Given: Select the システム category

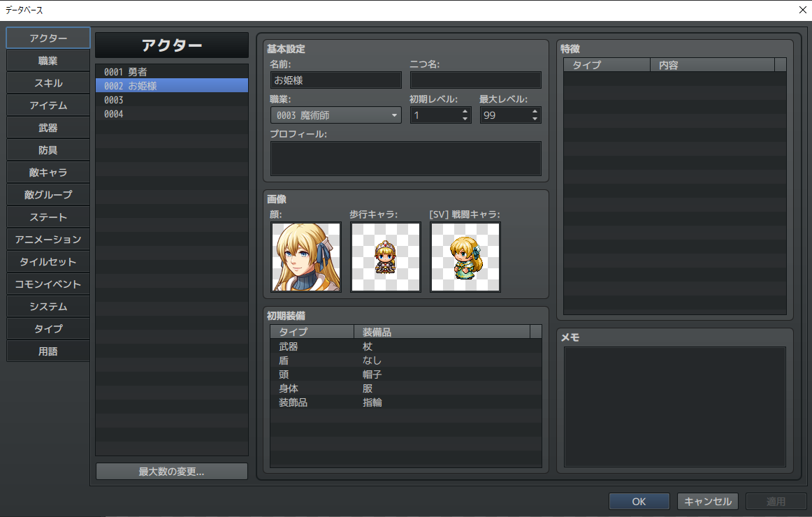Looking at the screenshot, I should tap(48, 306).
